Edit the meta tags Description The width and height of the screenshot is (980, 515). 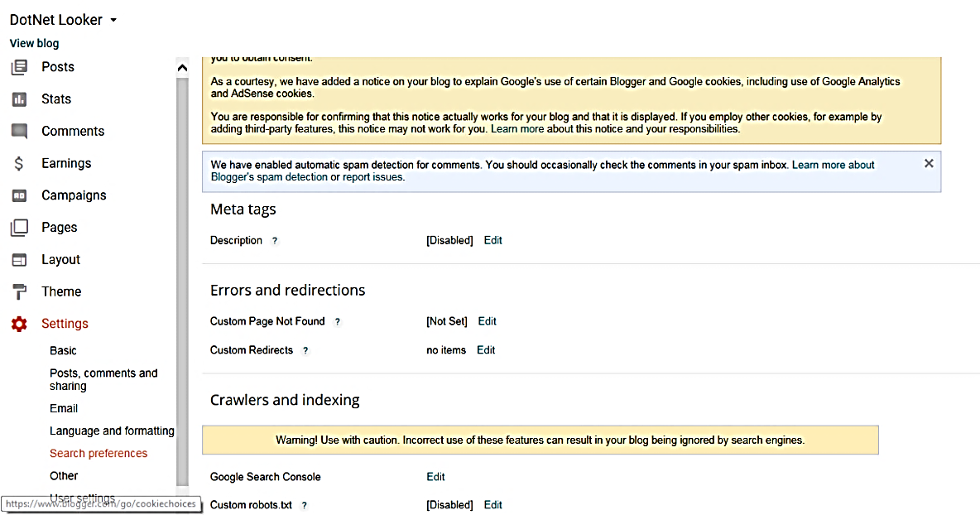(x=492, y=240)
